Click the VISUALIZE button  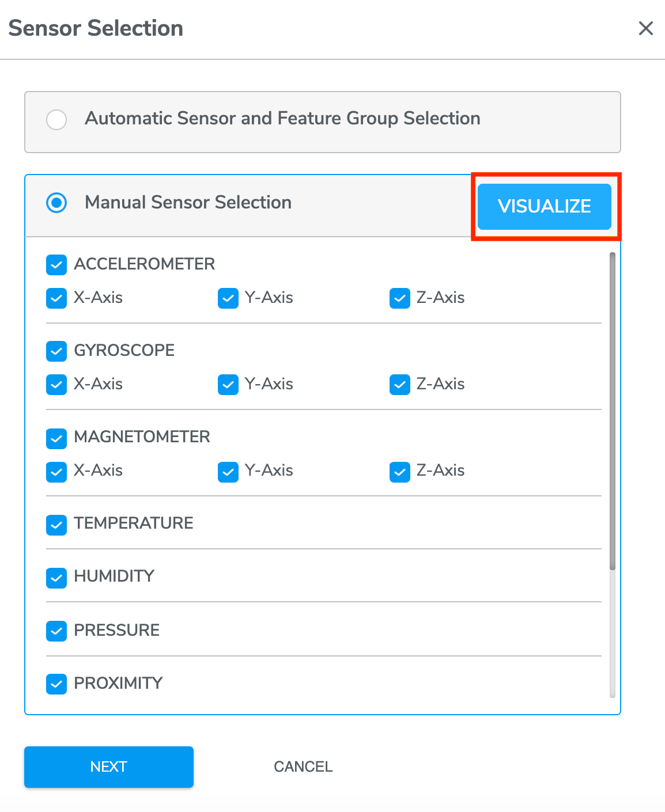[544, 206]
